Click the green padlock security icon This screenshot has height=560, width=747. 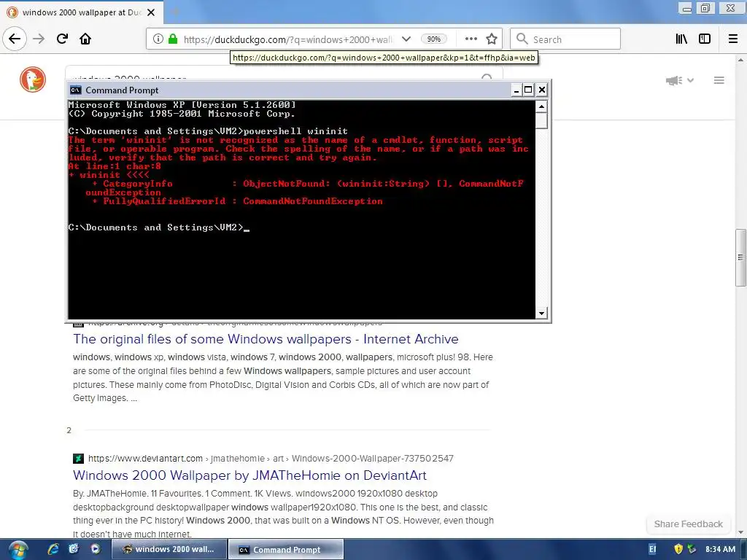(173, 39)
